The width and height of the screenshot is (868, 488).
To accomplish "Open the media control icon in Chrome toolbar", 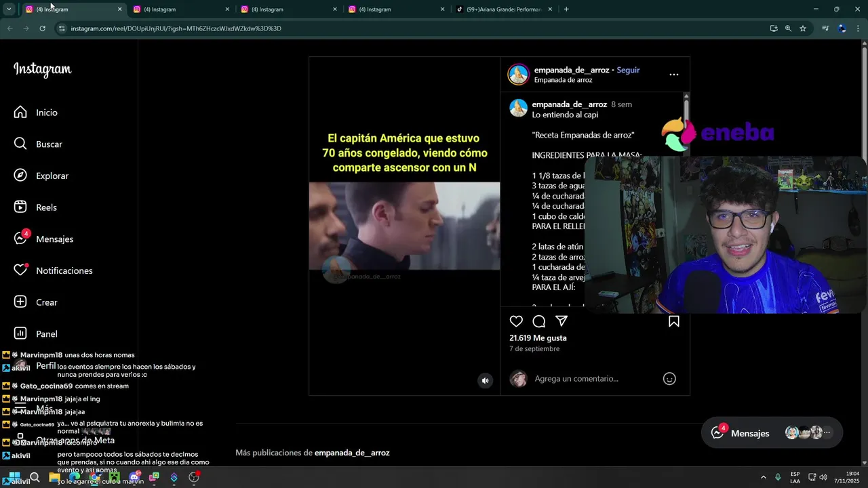I will (825, 28).
